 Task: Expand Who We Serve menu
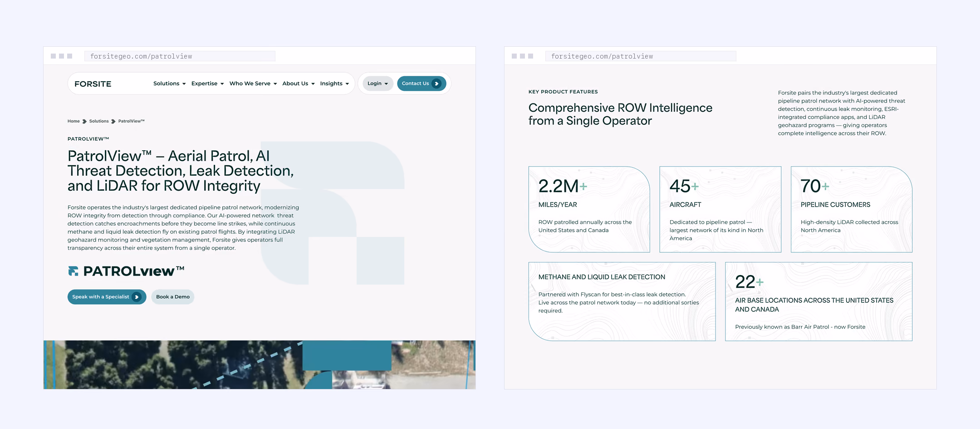[x=253, y=84]
